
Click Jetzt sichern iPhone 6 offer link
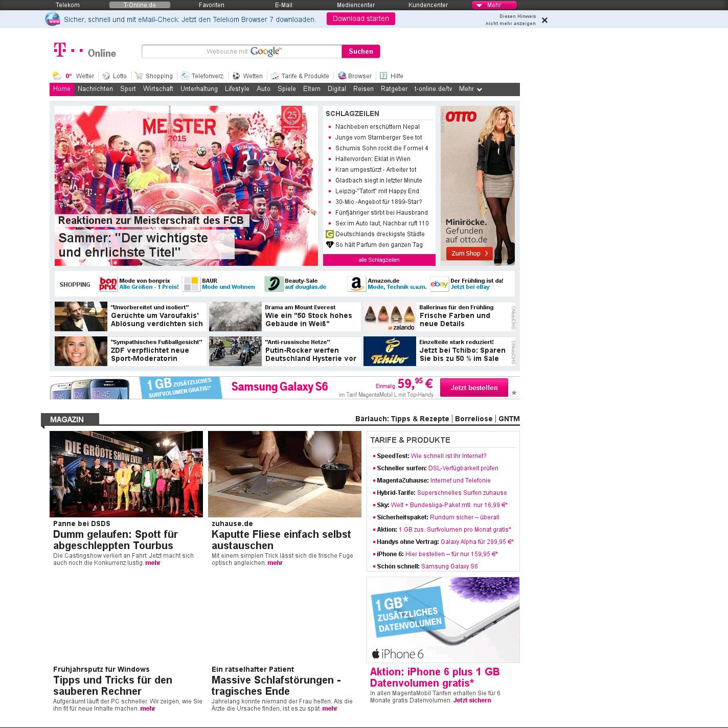[x=472, y=700]
